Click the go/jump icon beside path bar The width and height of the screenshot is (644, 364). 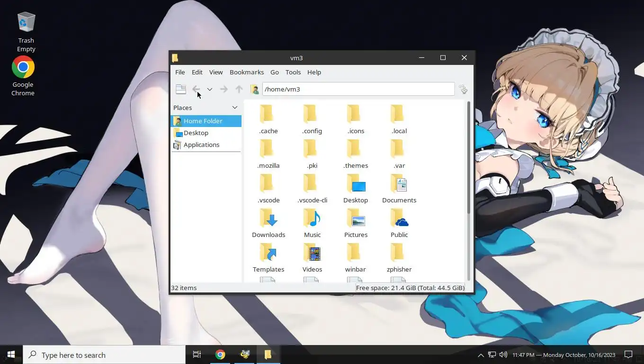pos(463,89)
